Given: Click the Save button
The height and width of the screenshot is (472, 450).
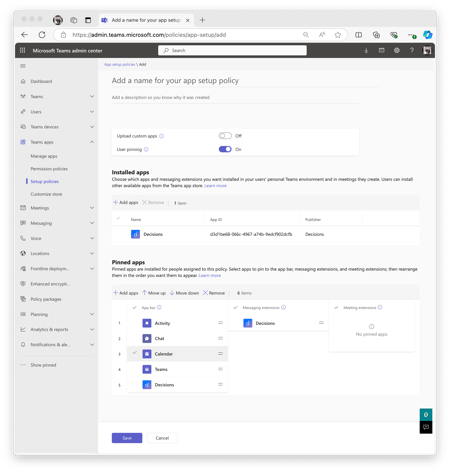Looking at the screenshot, I should (127, 438).
